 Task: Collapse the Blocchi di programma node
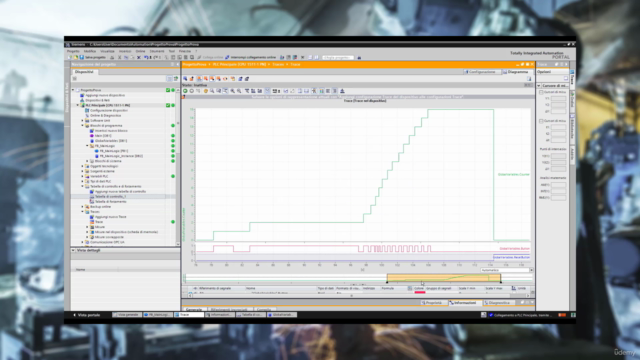pos(82,126)
